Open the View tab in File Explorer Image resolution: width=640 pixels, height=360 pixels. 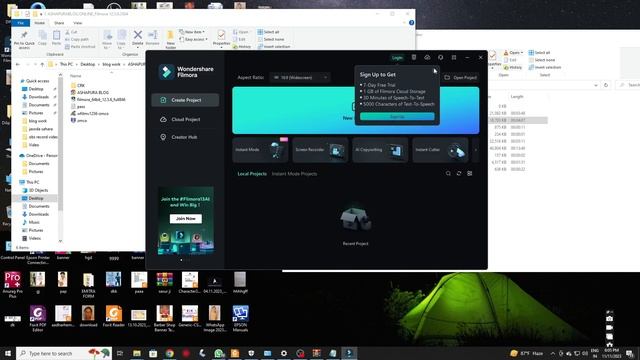click(78, 23)
